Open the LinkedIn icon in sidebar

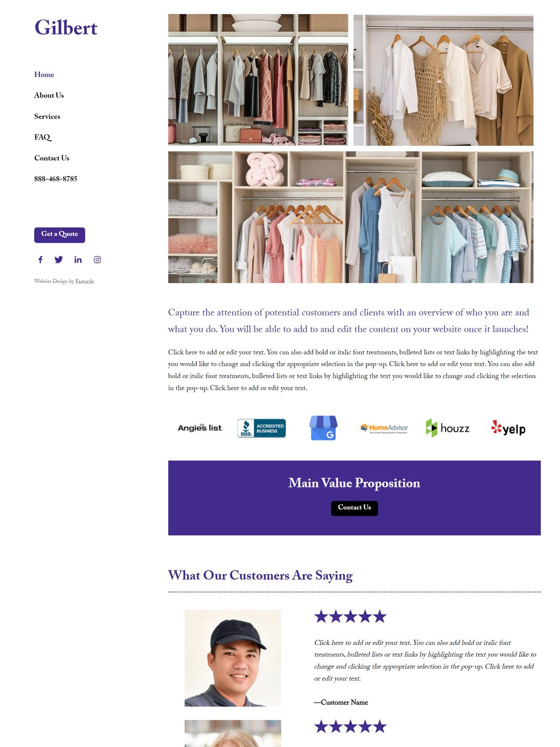(78, 260)
